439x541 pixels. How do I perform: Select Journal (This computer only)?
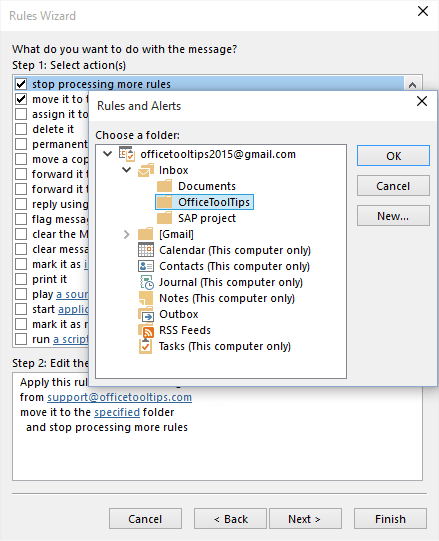click(x=231, y=282)
